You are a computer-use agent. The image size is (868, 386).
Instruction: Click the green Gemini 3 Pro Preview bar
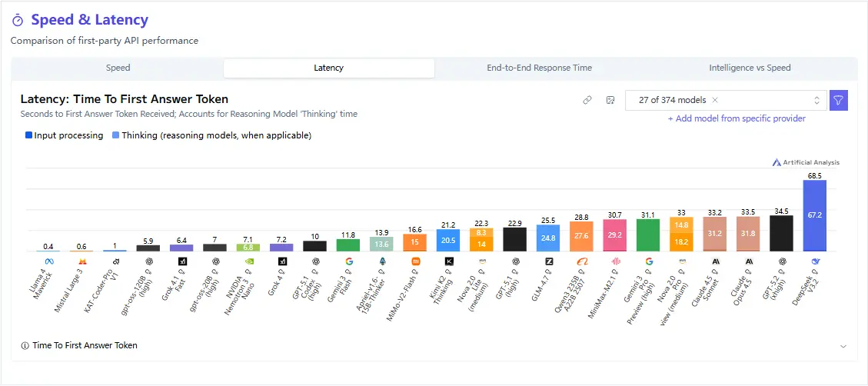[x=648, y=235]
